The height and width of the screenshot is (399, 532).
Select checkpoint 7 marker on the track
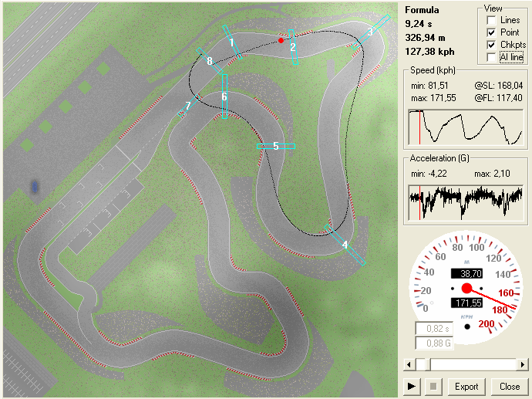coord(188,106)
